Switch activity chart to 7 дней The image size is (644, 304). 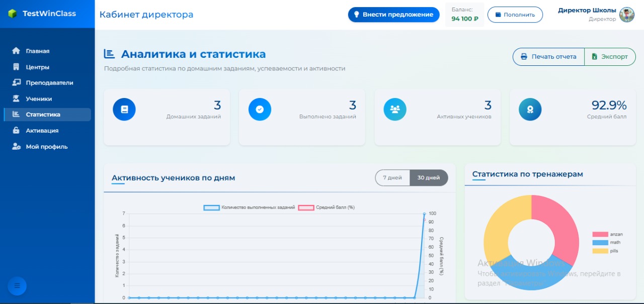click(392, 177)
